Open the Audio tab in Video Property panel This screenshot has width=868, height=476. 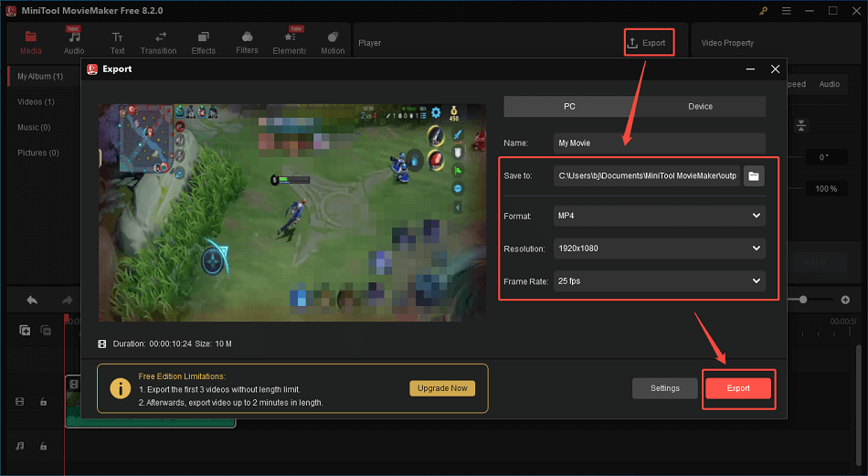830,84
